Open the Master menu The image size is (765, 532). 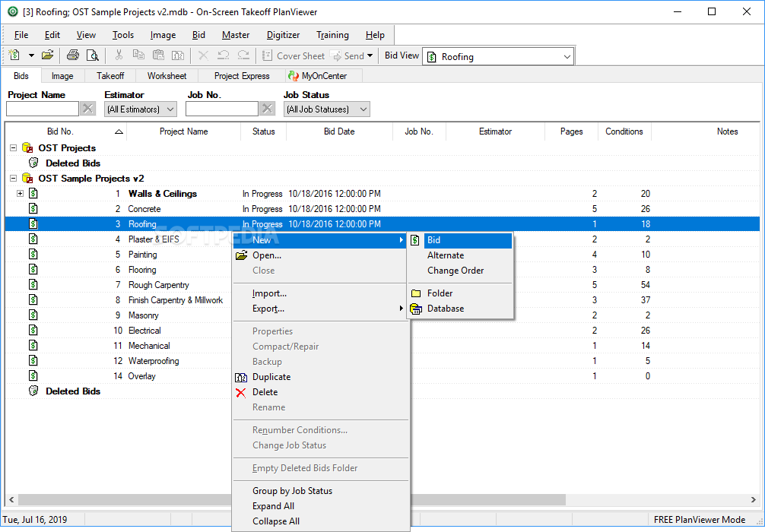(236, 35)
